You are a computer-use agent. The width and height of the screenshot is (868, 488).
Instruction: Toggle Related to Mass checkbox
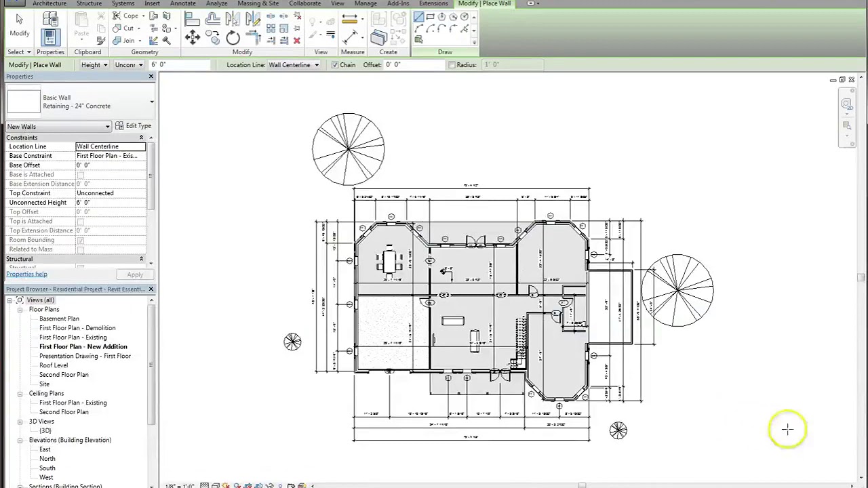click(81, 250)
